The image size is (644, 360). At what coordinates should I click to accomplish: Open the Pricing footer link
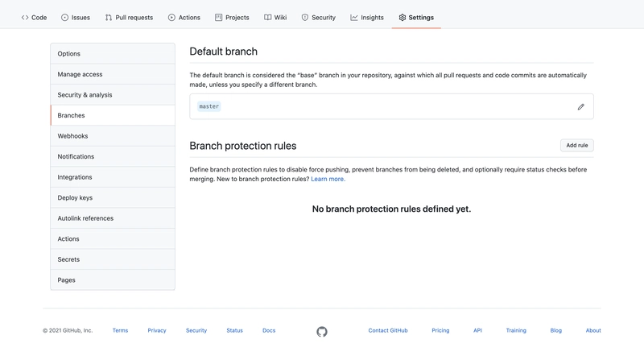pyautogui.click(x=440, y=330)
